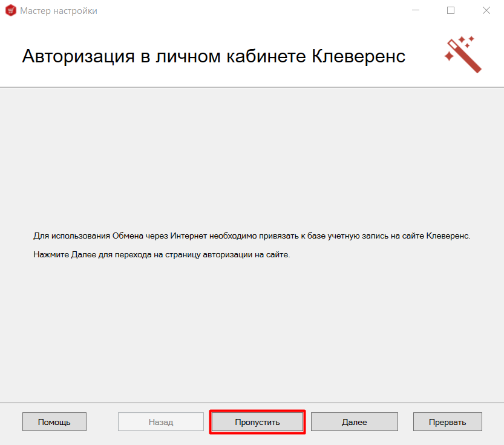Click the magic wand wizard icon
This screenshot has height=445, width=504.
[x=463, y=54]
